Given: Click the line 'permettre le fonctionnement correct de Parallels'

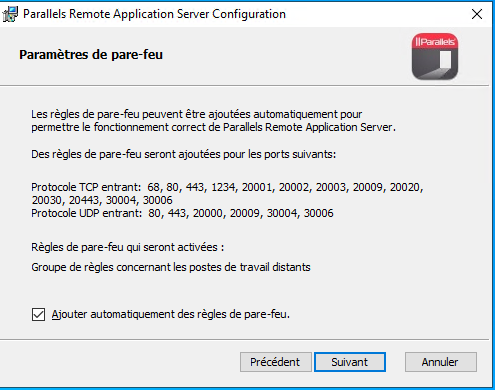Looking at the screenshot, I should (x=213, y=127).
